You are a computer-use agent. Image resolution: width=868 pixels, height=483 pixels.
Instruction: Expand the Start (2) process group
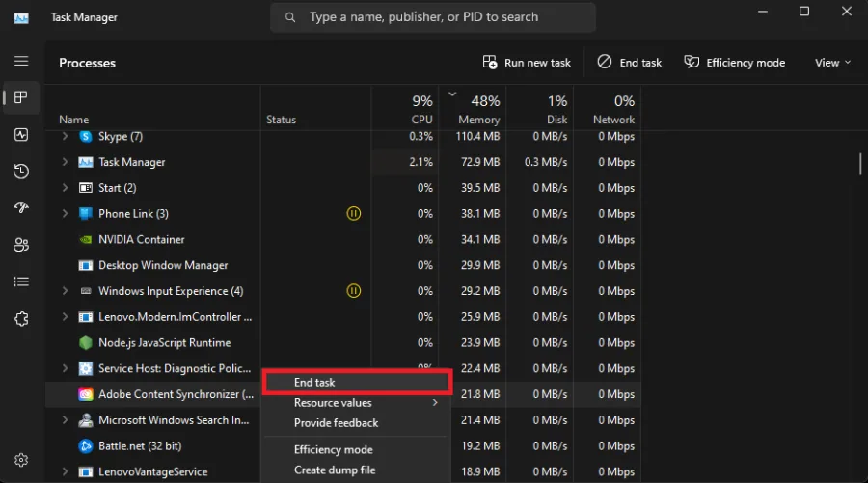pyautogui.click(x=65, y=188)
